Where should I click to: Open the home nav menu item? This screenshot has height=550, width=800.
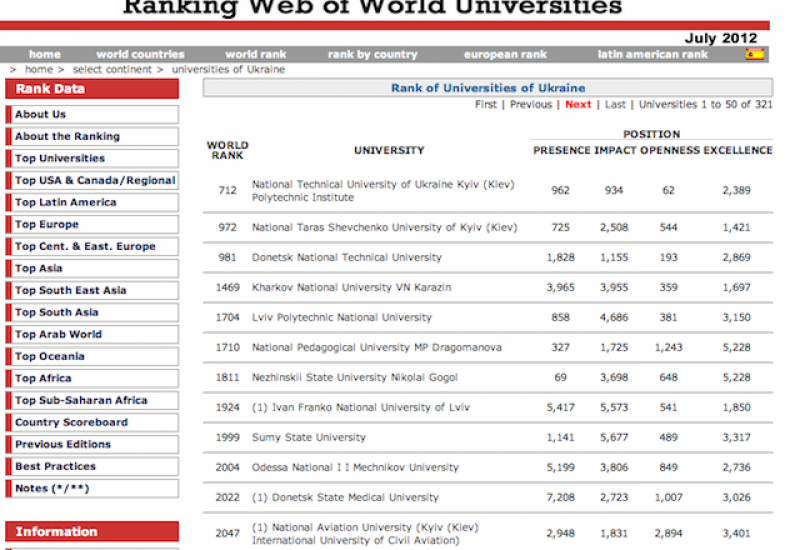[x=44, y=54]
